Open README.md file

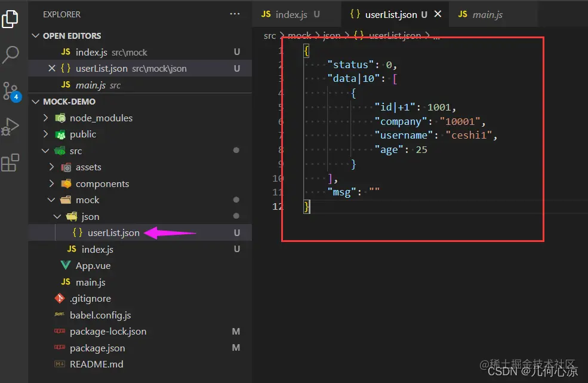click(140, 364)
